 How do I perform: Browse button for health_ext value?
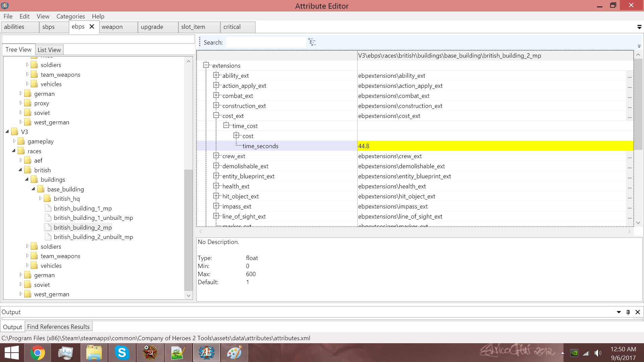(630, 186)
